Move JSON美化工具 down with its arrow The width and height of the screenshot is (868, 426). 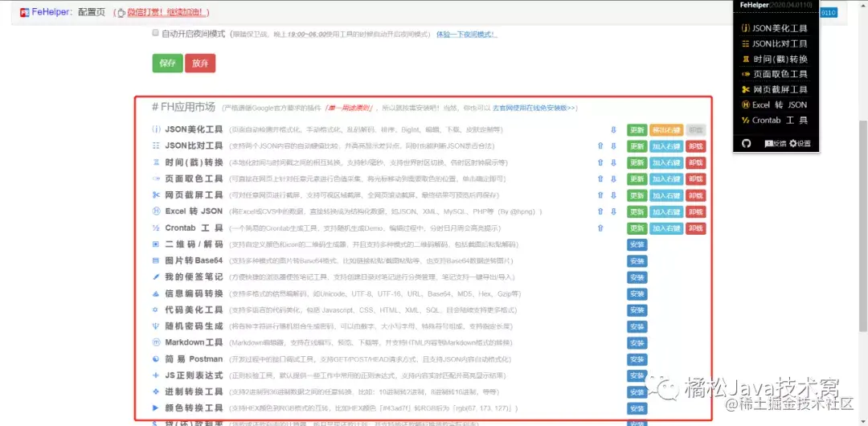point(613,130)
